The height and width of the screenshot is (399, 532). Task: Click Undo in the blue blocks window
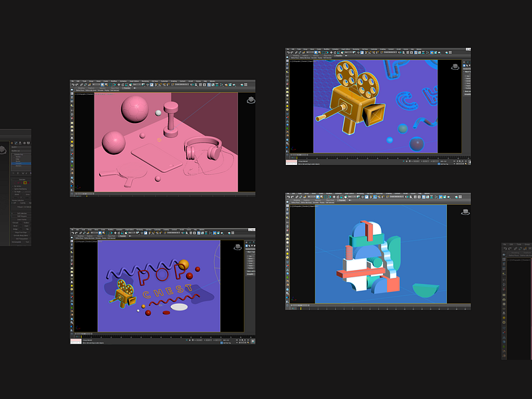click(289, 197)
